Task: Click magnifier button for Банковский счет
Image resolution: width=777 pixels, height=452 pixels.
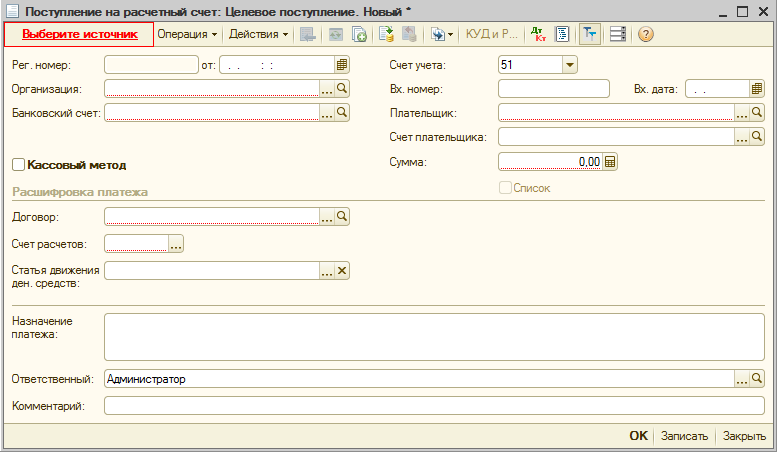Action: click(x=342, y=113)
